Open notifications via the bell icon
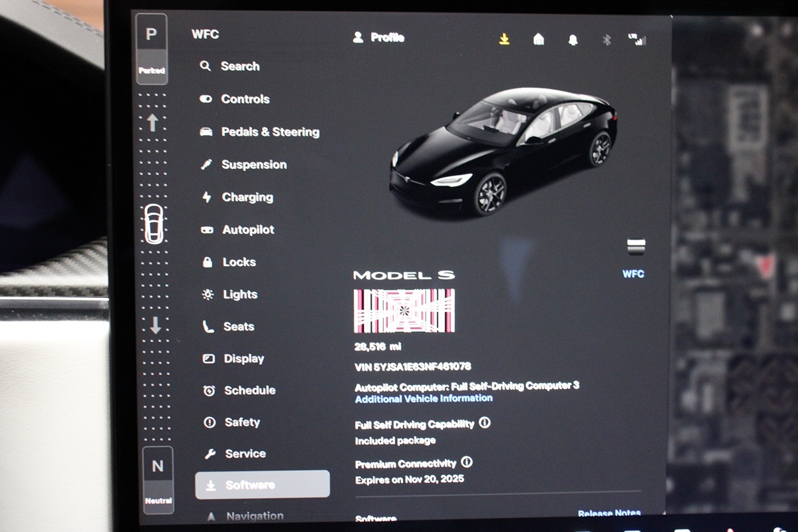 pyautogui.click(x=572, y=39)
